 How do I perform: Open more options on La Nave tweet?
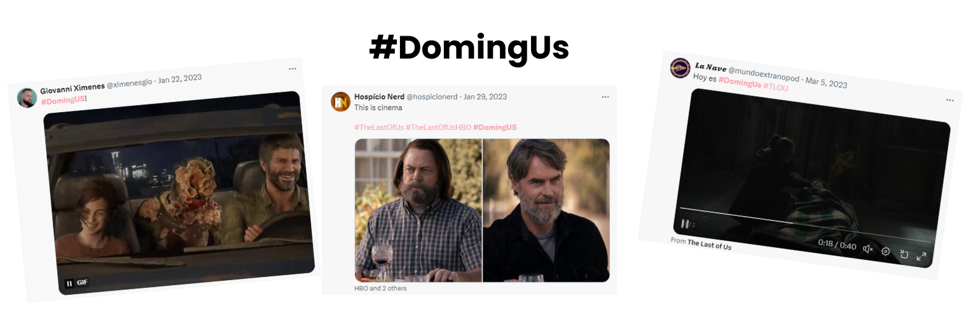(949, 100)
